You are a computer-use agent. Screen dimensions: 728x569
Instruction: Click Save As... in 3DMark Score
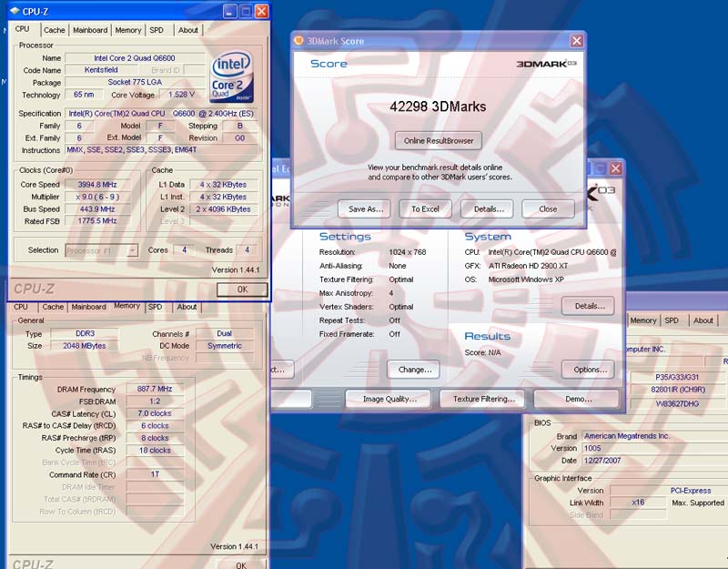pyautogui.click(x=366, y=209)
